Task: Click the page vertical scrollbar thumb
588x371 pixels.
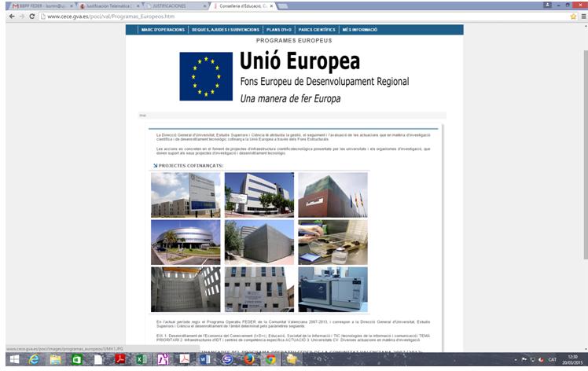Action: point(586,154)
